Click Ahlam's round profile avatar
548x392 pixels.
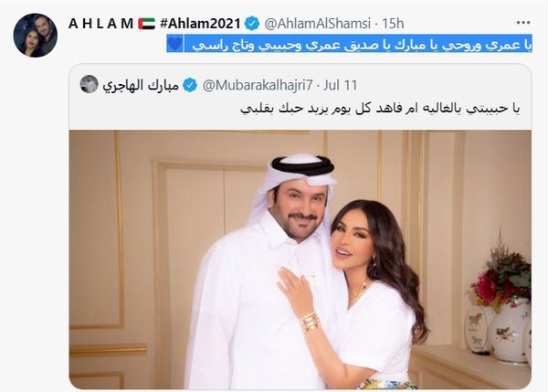(x=36, y=36)
